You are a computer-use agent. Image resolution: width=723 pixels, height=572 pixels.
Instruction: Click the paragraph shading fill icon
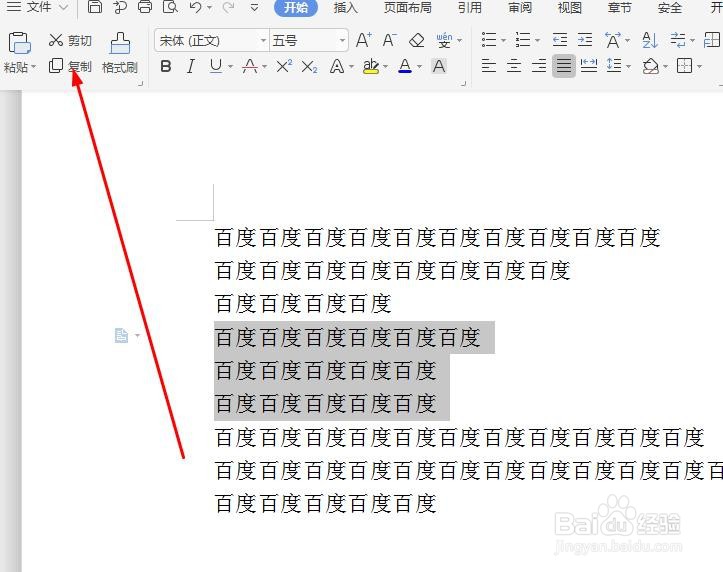(x=651, y=66)
